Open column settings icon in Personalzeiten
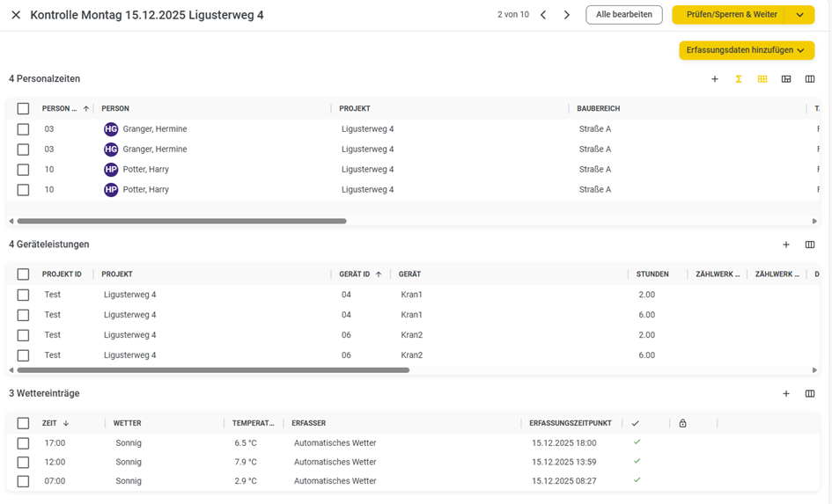Screen dimensions: 832x504 810,79
